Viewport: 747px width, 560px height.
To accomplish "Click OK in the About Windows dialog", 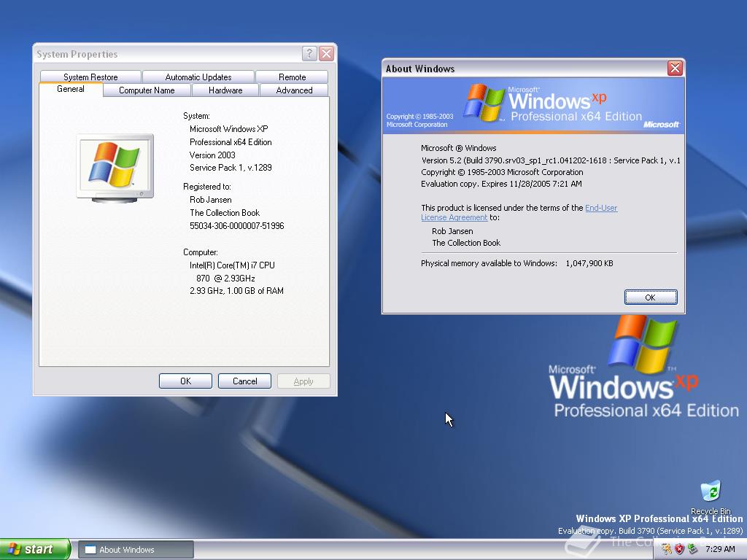I will 651,297.
